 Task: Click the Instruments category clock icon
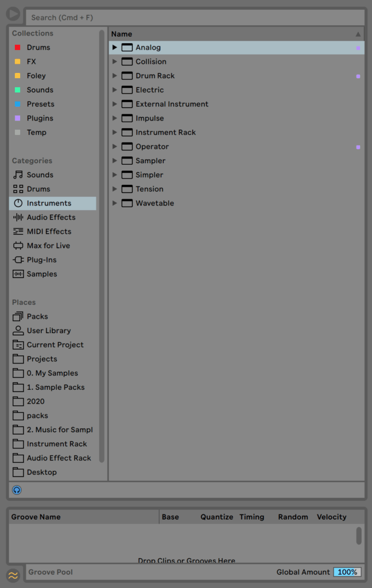click(x=18, y=203)
